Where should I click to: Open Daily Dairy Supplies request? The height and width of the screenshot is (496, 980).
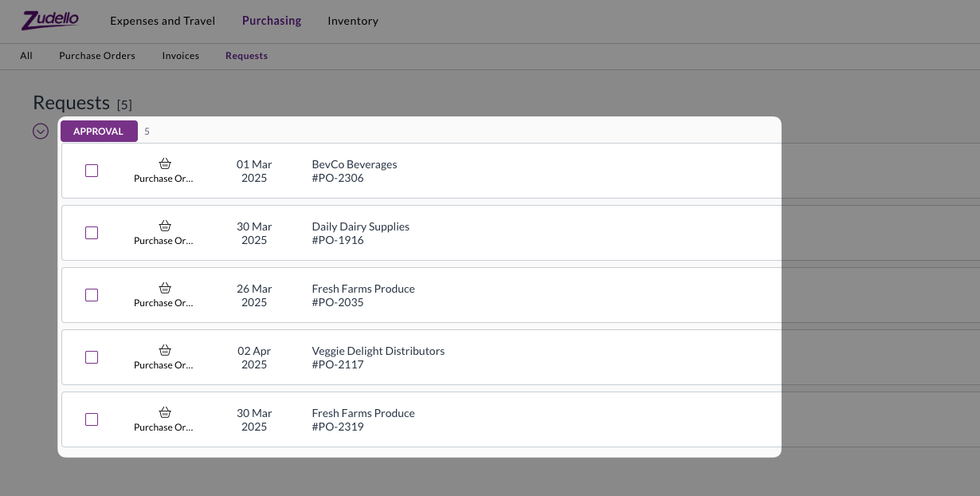361,226
